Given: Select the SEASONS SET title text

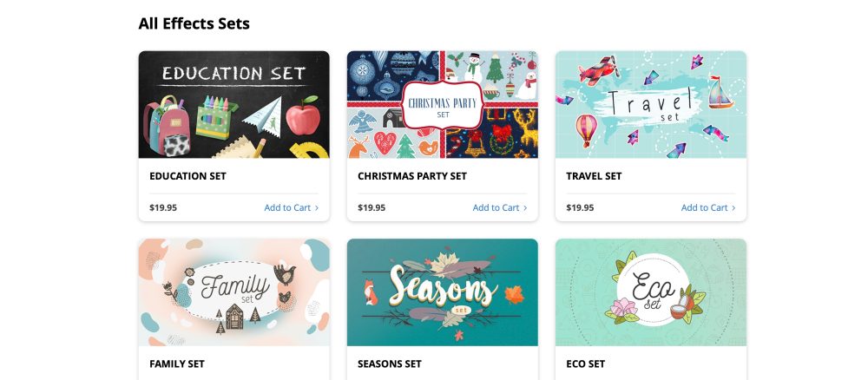Looking at the screenshot, I should click(x=390, y=364).
